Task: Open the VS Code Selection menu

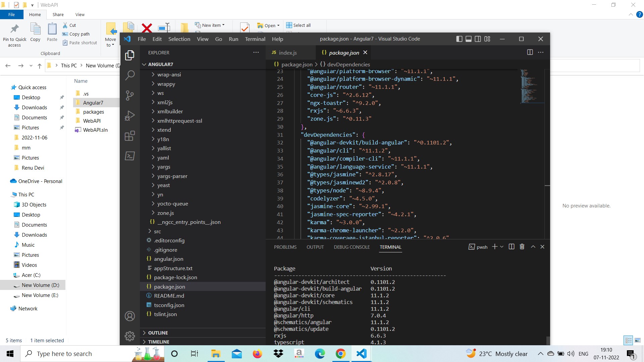Action: 179,39
